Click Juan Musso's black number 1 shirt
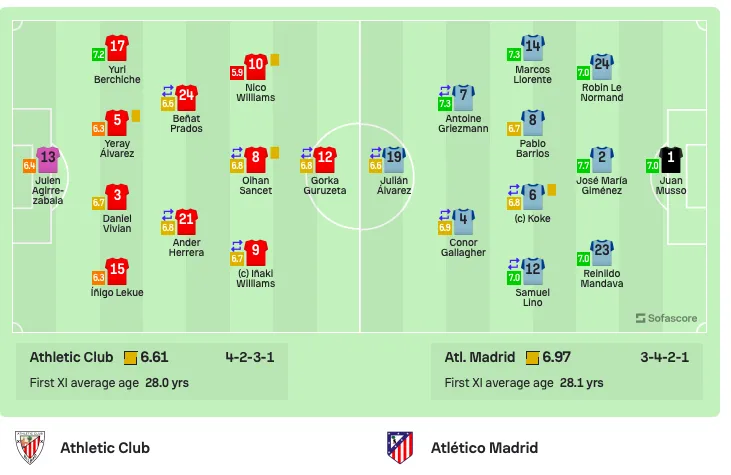731x475 pixels. pos(671,159)
